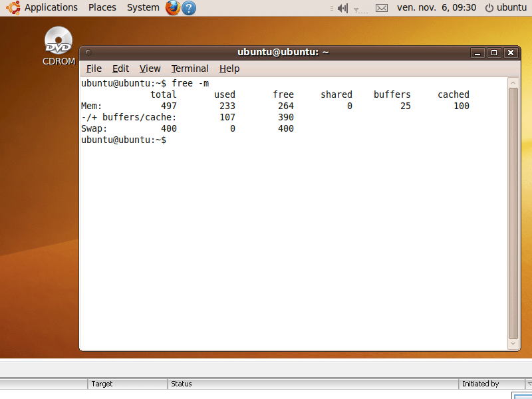Maximize the terminal window
The height and width of the screenshot is (399, 532).
(x=494, y=53)
